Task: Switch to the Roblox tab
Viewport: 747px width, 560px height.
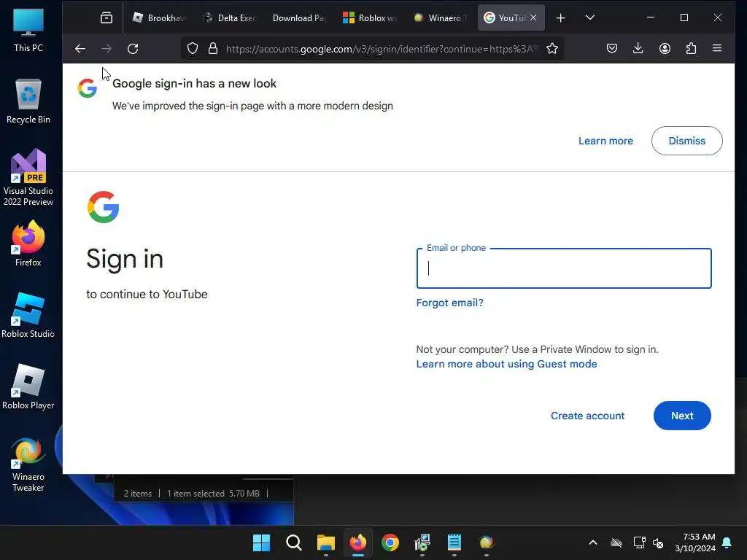Action: click(370, 18)
